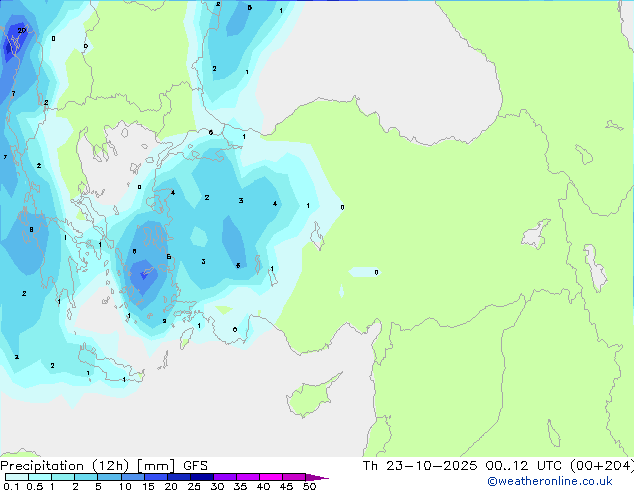
Task: Click the 0.1–0.5 mm palest legend swatch
Action: point(17,477)
